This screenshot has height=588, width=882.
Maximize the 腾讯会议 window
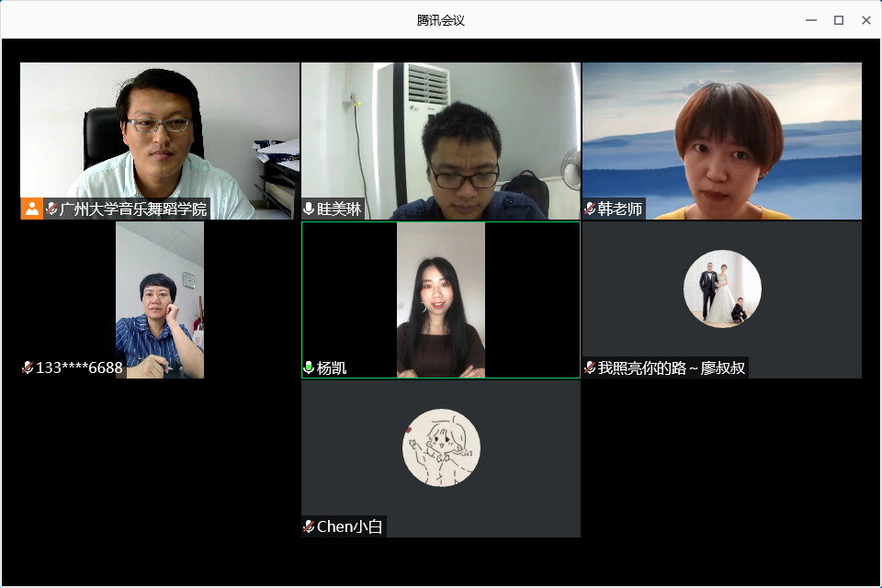[839, 20]
